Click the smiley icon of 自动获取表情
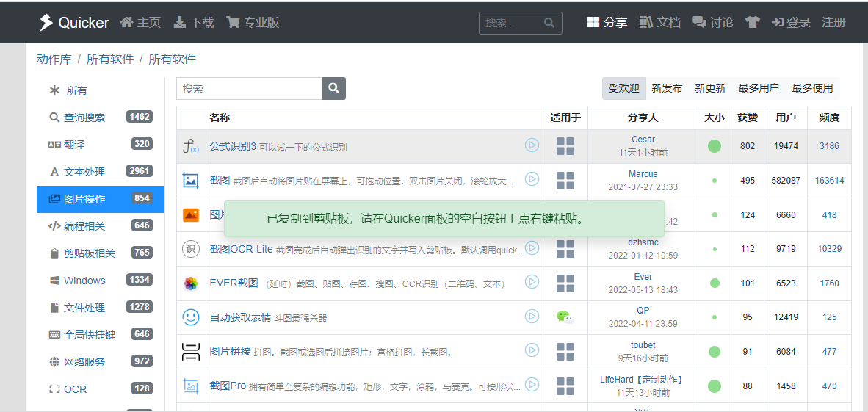The width and height of the screenshot is (868, 412). 190,317
